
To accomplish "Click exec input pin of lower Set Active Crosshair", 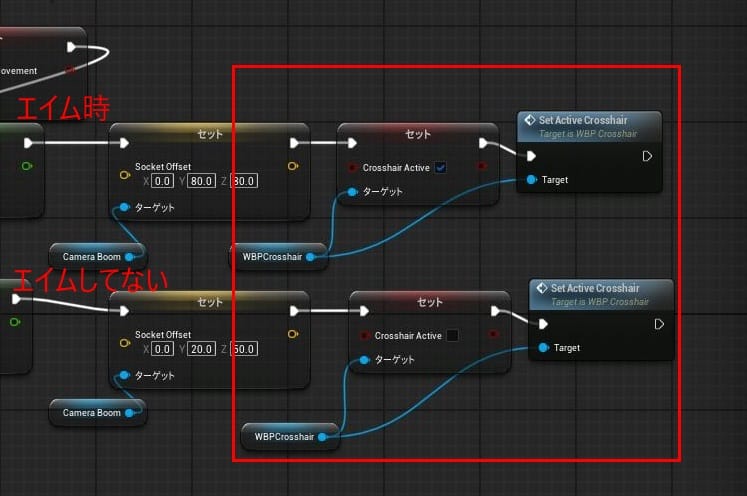I will pyautogui.click(x=544, y=324).
